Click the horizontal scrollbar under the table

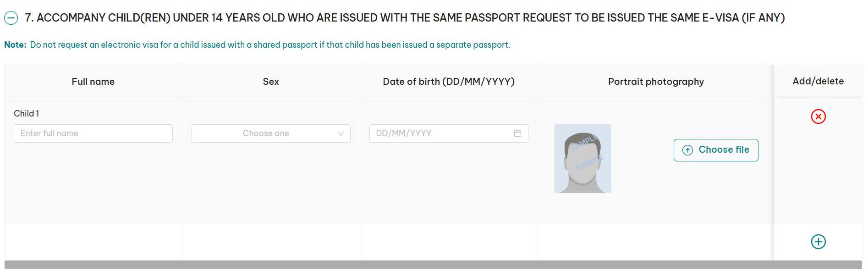(x=433, y=265)
